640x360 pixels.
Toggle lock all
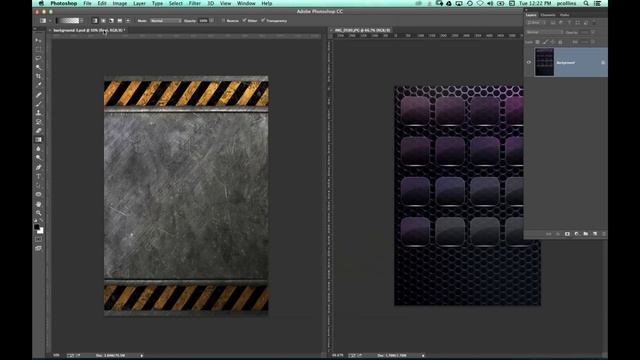(560, 42)
